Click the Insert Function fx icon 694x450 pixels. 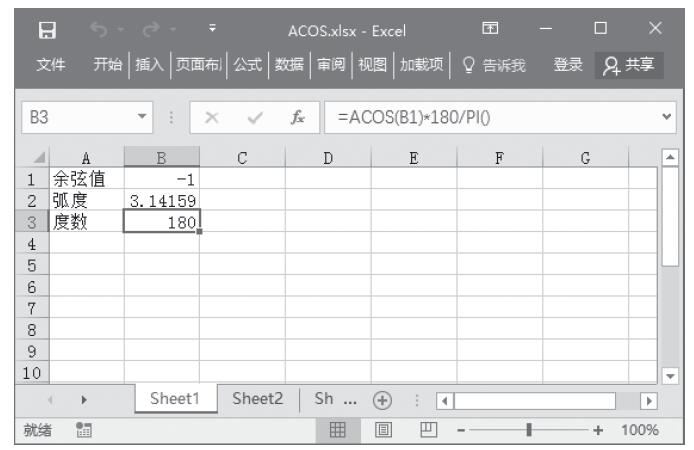(298, 116)
